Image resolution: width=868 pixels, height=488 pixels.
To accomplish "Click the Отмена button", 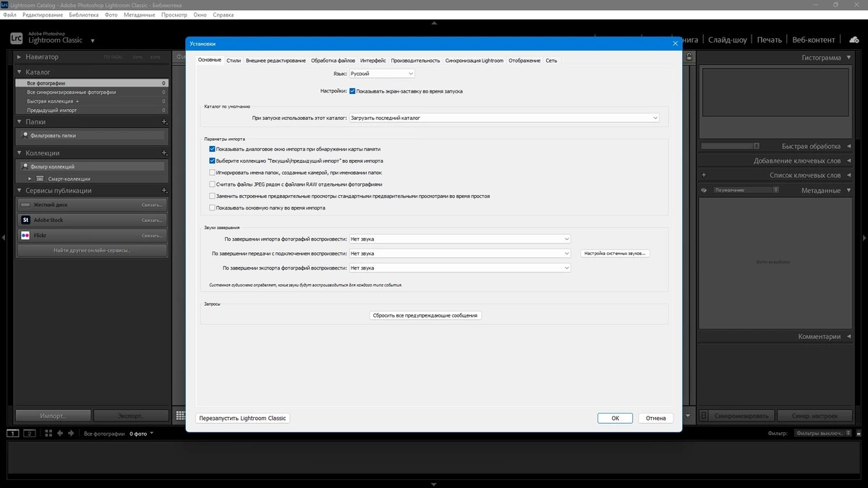I will (x=656, y=418).
